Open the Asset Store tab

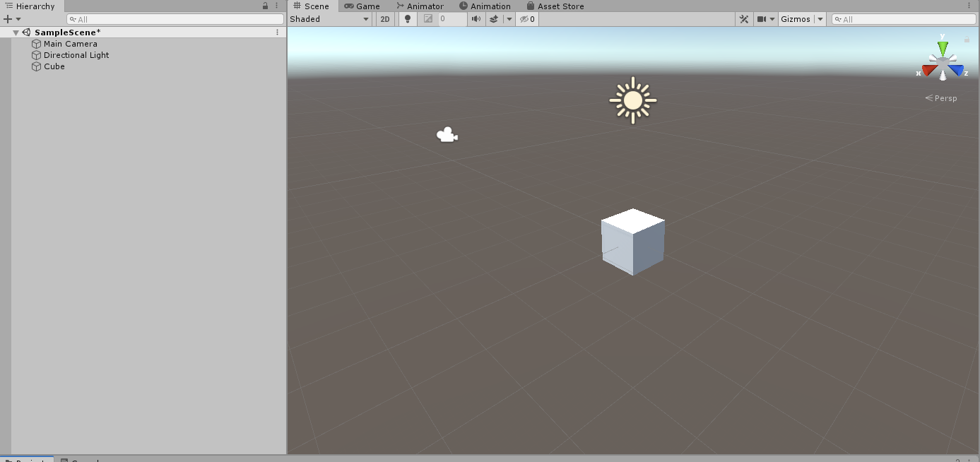[x=555, y=6]
